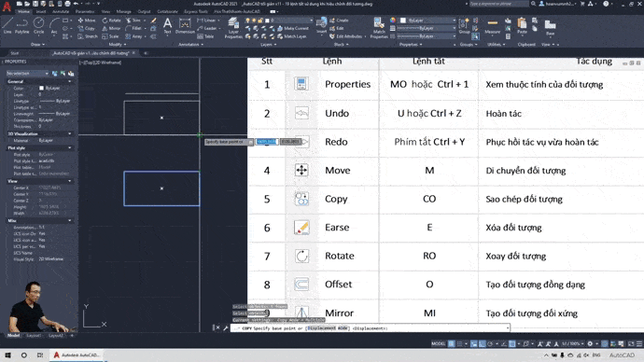Expand the Annotation panel
The width and height of the screenshot is (644, 362).
(190, 45)
